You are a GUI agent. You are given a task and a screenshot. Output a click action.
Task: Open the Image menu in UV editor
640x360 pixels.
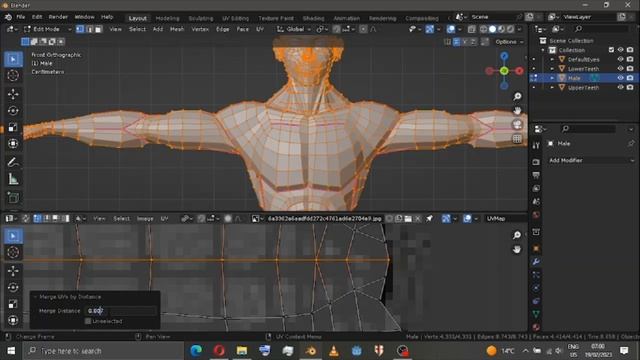click(145, 219)
